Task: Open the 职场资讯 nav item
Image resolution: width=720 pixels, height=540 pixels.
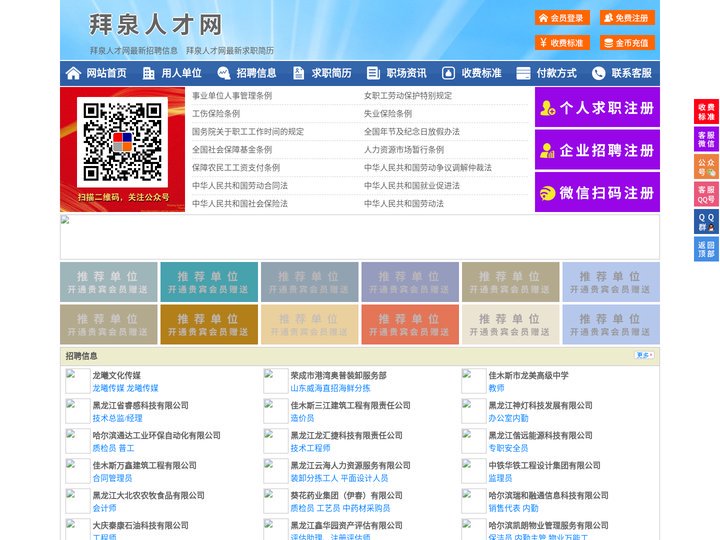Action: pos(406,73)
